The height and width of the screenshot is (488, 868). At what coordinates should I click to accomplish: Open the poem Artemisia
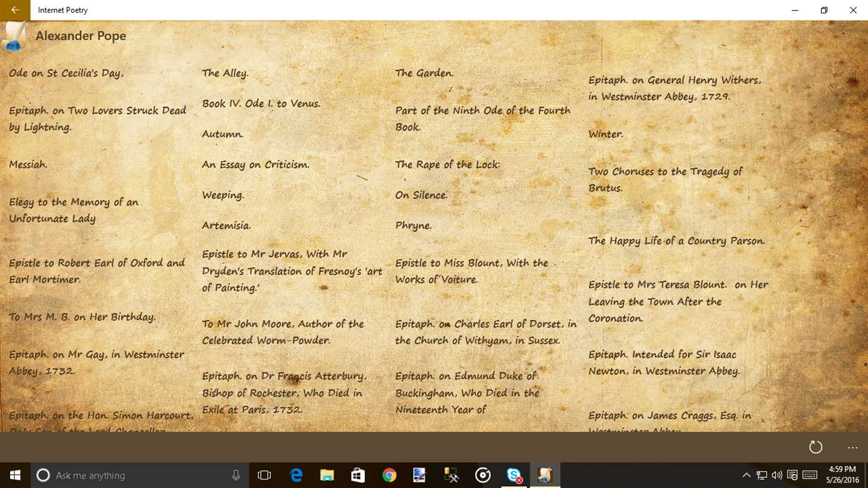coord(226,225)
